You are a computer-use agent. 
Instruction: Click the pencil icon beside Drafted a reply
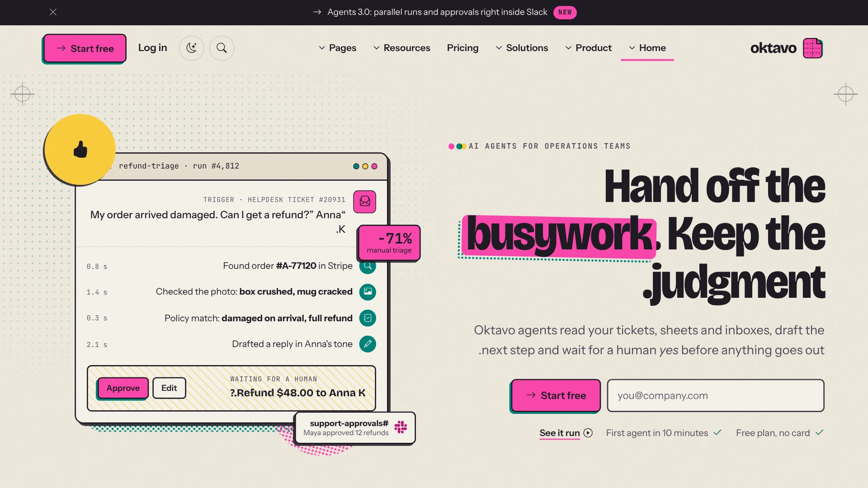(x=368, y=344)
